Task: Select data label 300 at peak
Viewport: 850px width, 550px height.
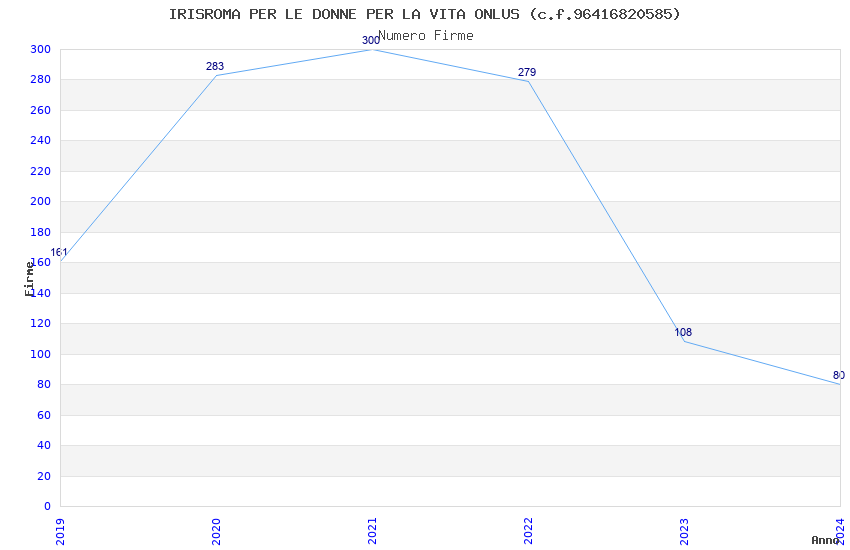Action: [371, 40]
